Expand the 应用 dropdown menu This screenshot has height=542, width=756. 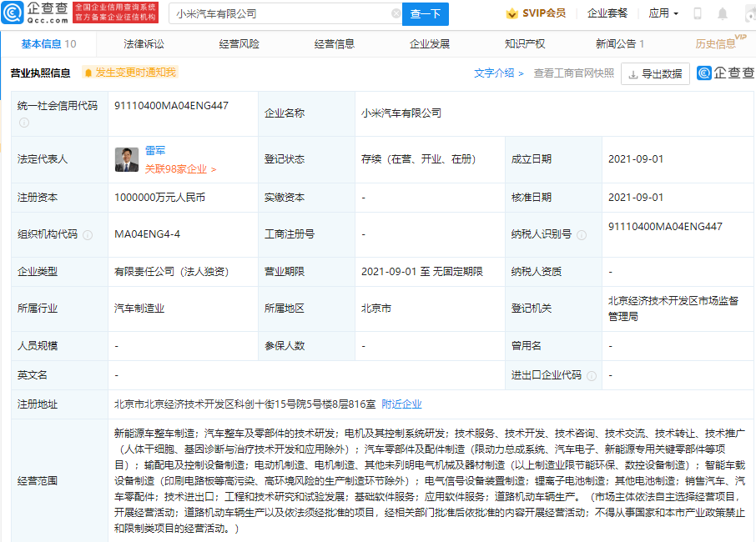[663, 13]
